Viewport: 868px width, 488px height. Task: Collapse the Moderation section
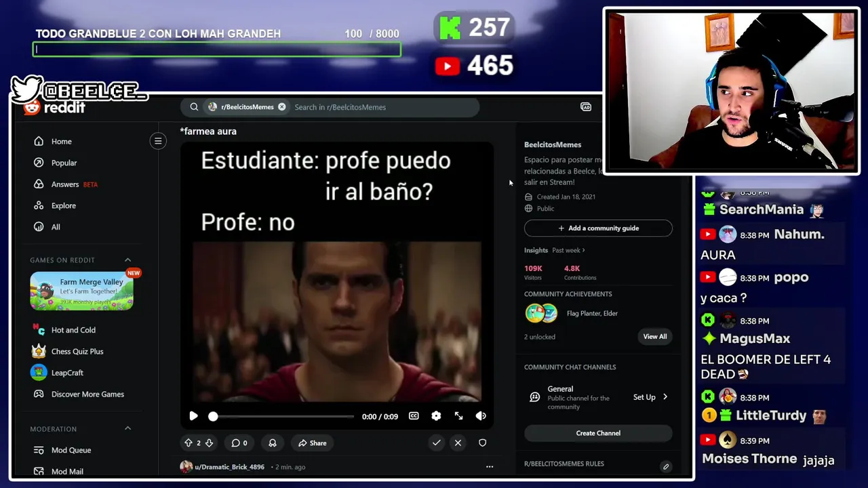pyautogui.click(x=127, y=429)
